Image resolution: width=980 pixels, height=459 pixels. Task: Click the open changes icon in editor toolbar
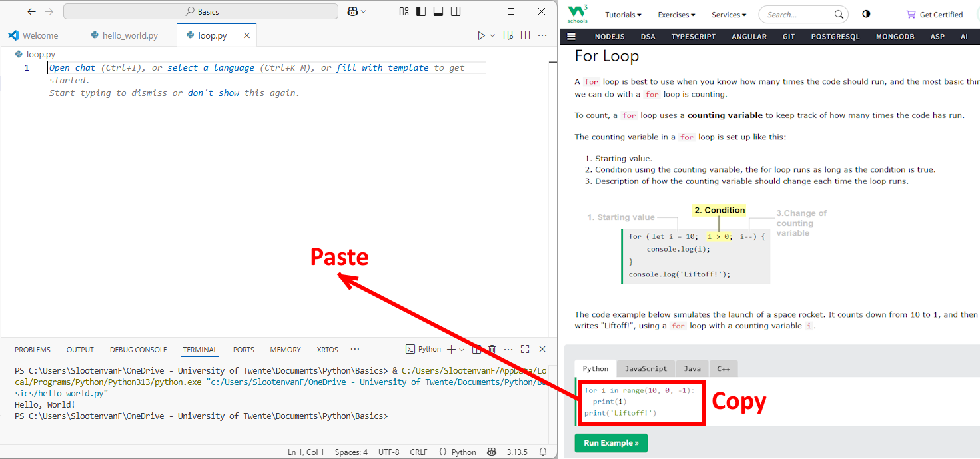508,35
